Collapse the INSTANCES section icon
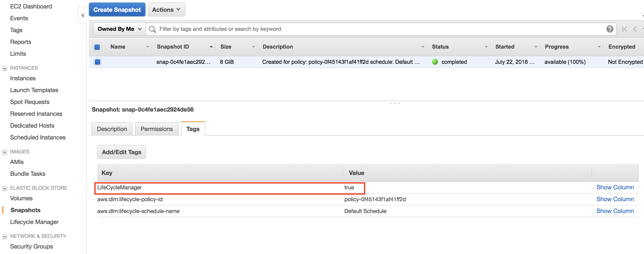 click(4, 68)
